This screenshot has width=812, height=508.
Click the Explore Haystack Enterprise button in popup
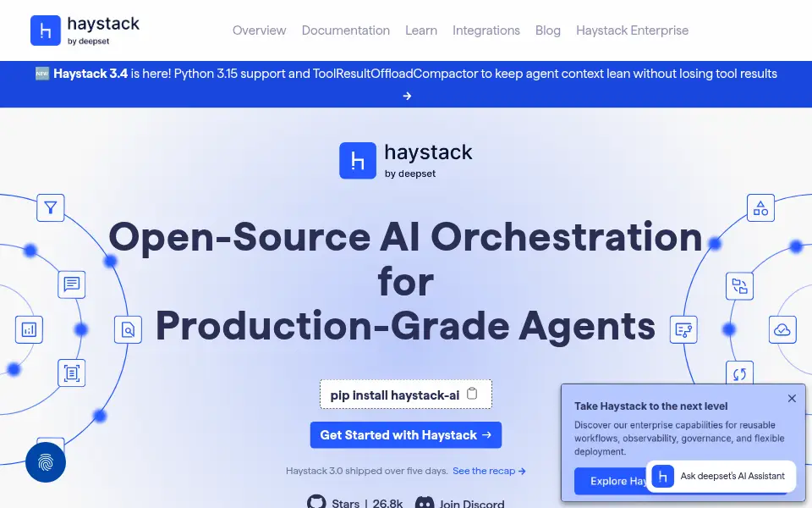(611, 481)
